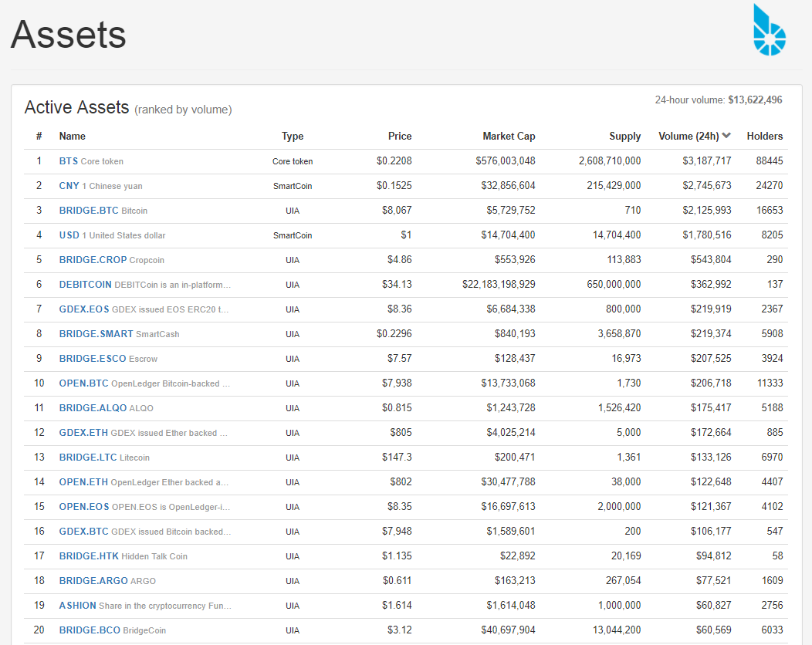This screenshot has height=645, width=812.
Task: Select BRIDGE.ALQO market cap $1,243,728
Action: tap(511, 408)
